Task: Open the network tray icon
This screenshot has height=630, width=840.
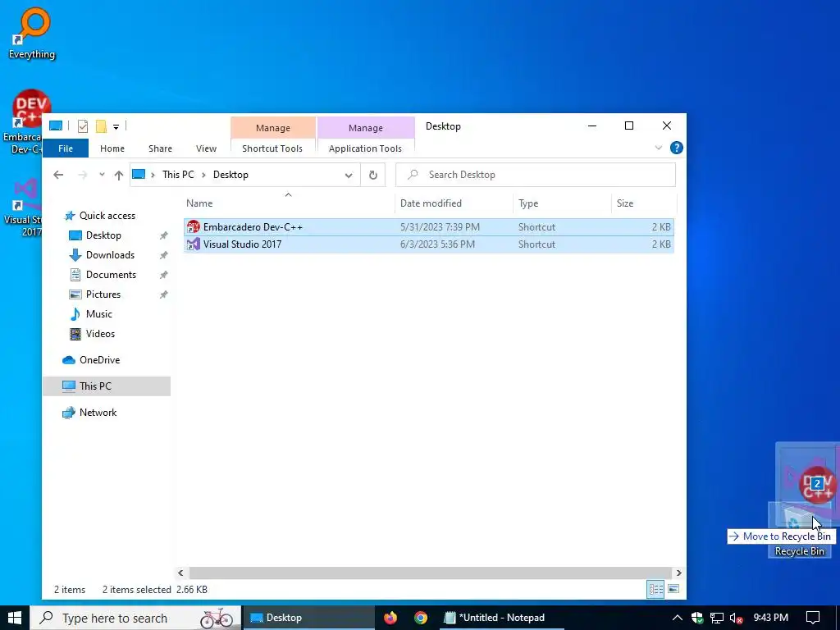Action: pyautogui.click(x=717, y=618)
